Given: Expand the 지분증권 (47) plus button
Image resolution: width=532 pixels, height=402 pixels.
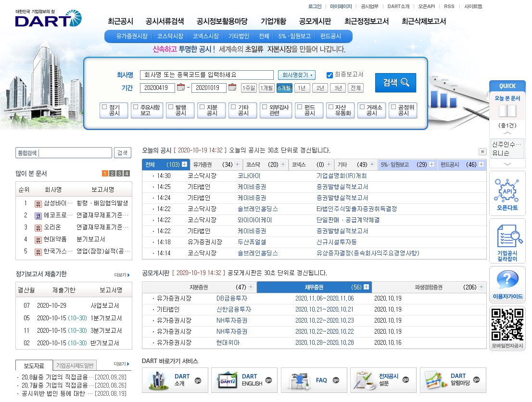Looking at the screenshot, I should pos(251,287).
